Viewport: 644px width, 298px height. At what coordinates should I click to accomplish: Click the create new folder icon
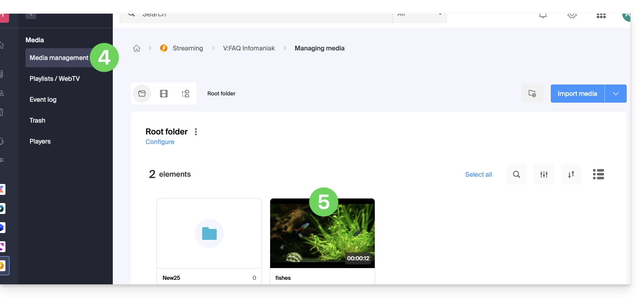[x=532, y=94]
